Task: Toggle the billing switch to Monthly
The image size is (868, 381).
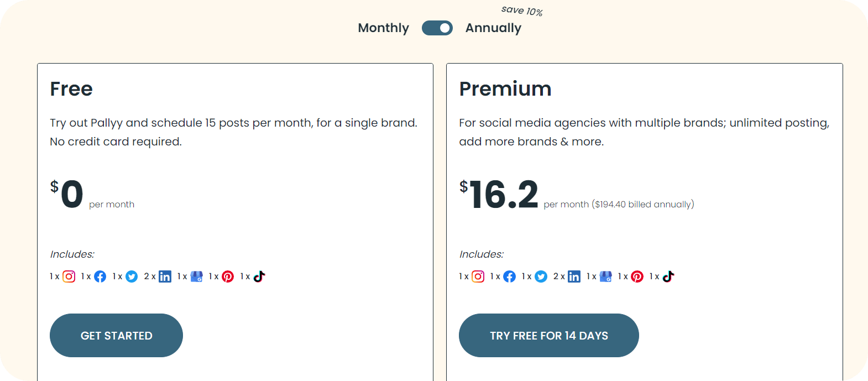Action: [x=437, y=28]
